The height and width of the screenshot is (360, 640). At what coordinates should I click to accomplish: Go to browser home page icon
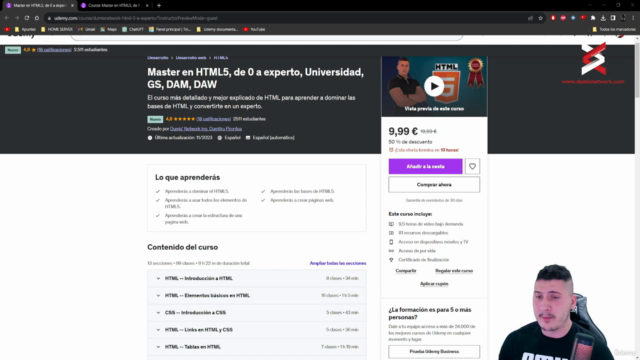[37, 18]
